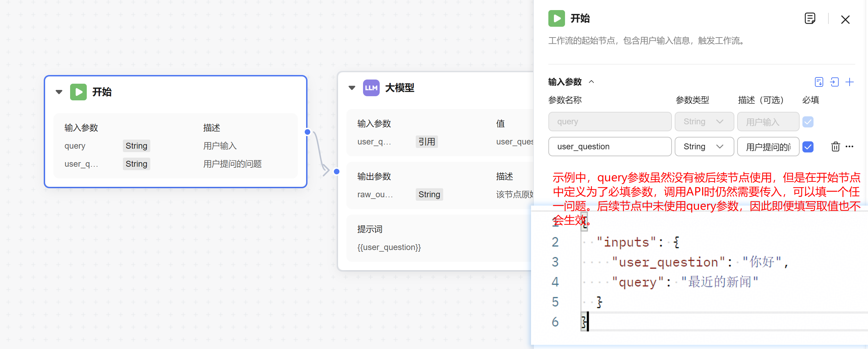Click the 用户输入 description field
This screenshot has width=868, height=349.
point(768,122)
